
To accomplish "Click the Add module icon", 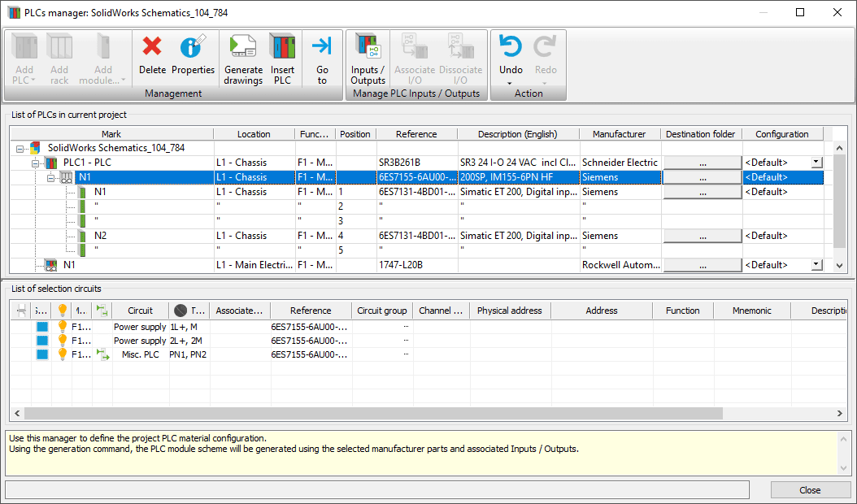I will pyautogui.click(x=102, y=46).
